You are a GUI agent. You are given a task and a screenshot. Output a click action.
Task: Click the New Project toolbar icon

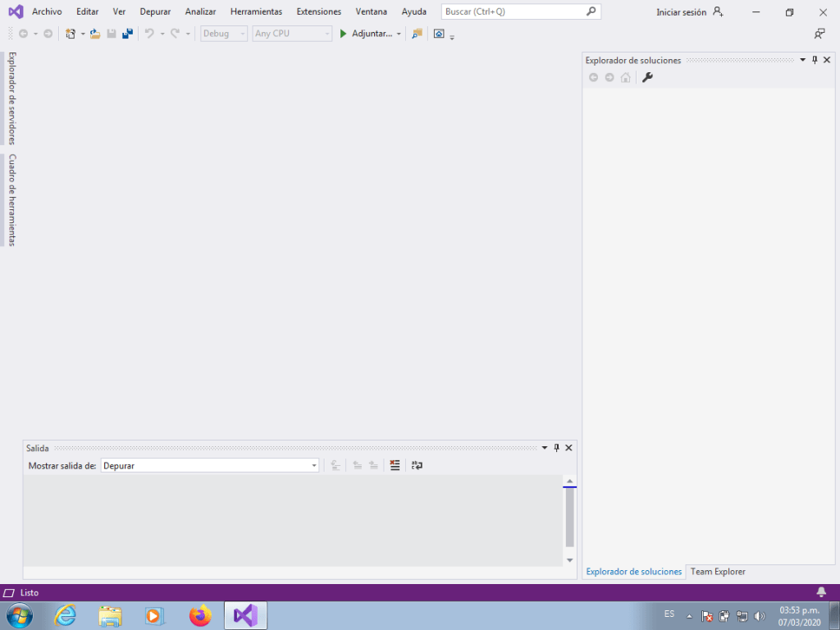[x=71, y=34]
